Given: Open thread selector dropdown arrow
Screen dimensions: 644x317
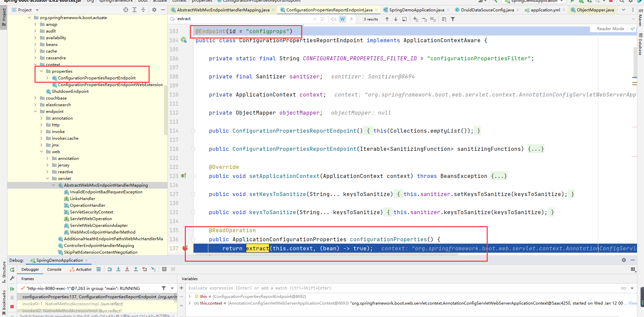Looking at the screenshot, I should coord(172,288).
